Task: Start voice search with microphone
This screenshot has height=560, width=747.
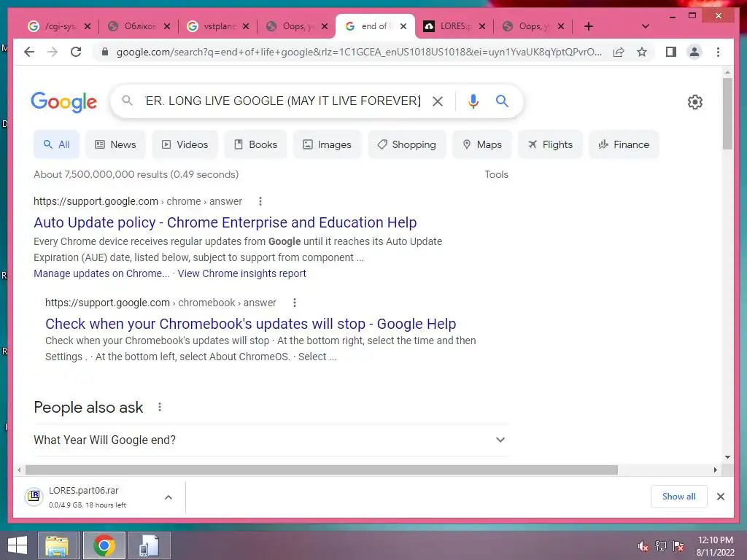Action: (473, 101)
